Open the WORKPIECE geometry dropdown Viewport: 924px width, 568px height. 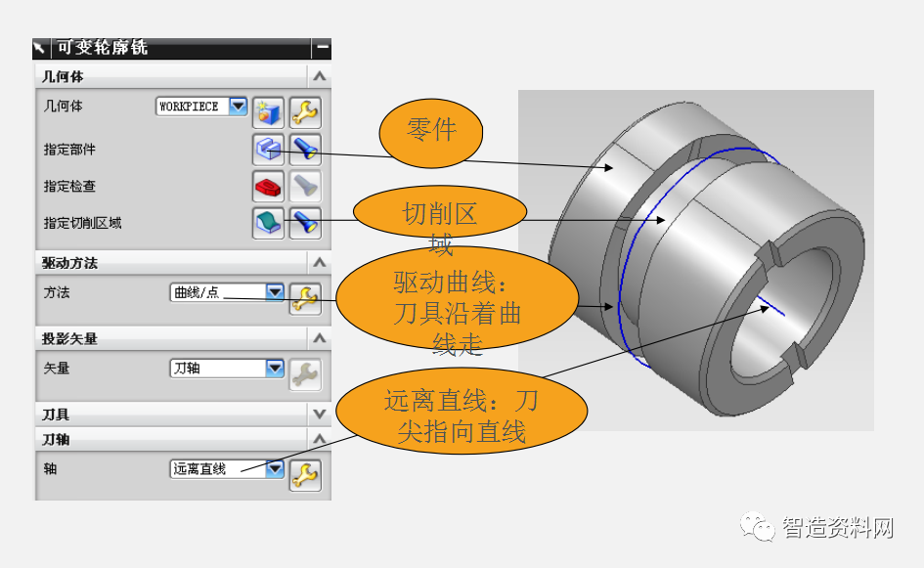[235, 106]
